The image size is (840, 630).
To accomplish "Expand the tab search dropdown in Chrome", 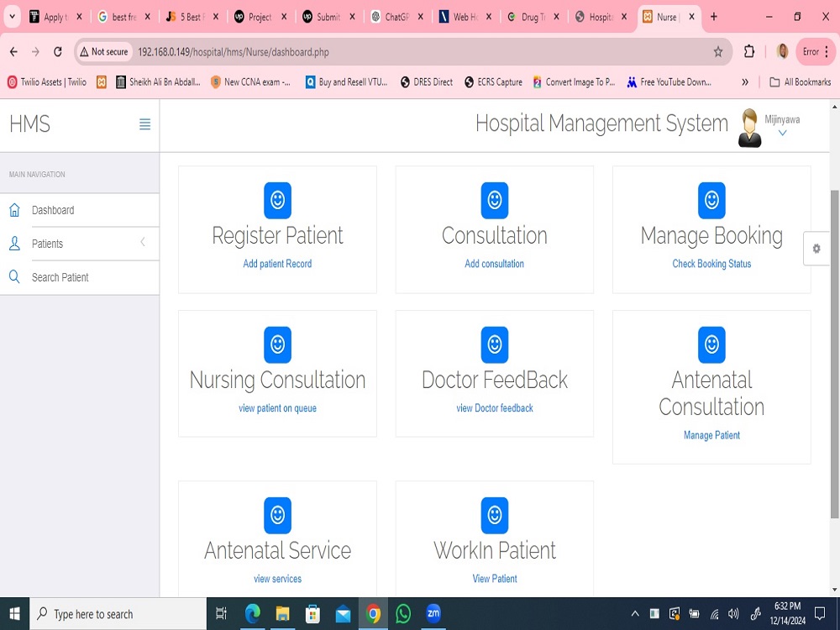I will click(x=12, y=17).
